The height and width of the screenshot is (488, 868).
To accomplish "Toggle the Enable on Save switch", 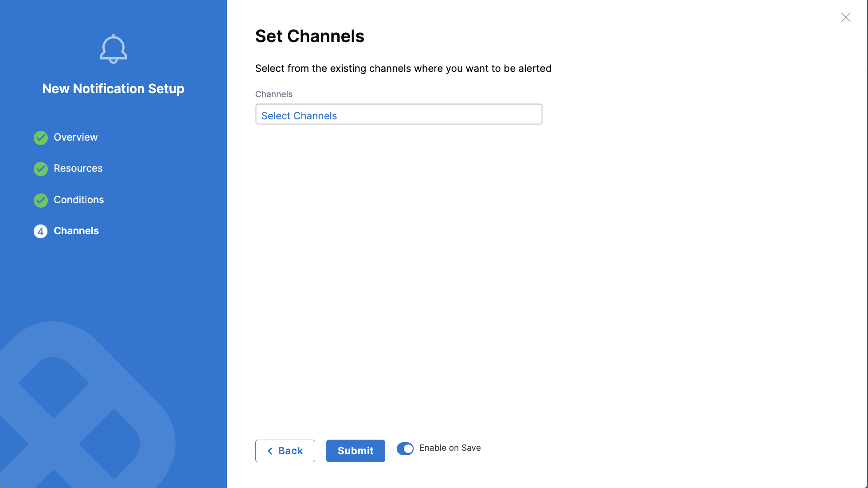I will (405, 449).
